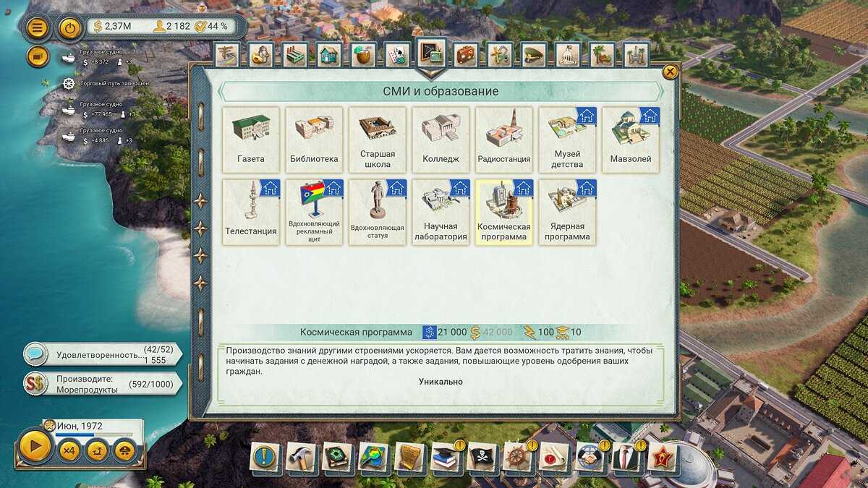Open the constitution scroll icon

[410, 458]
